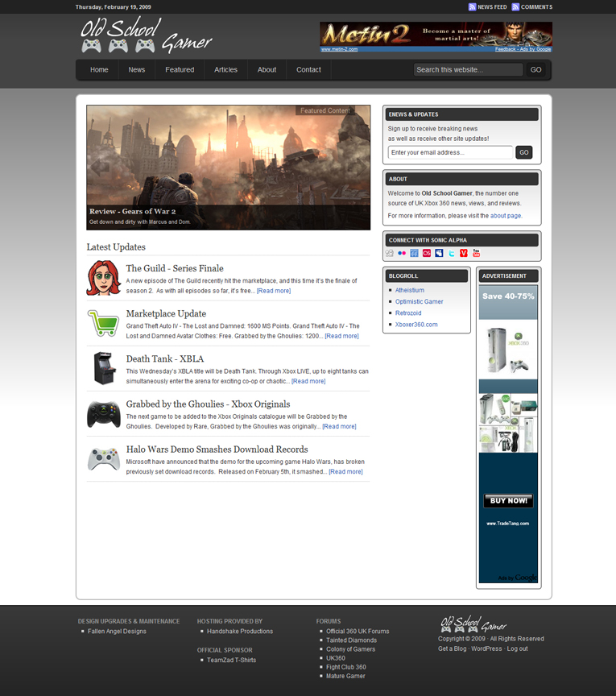Click Read more for Ghoulies post

click(x=340, y=427)
